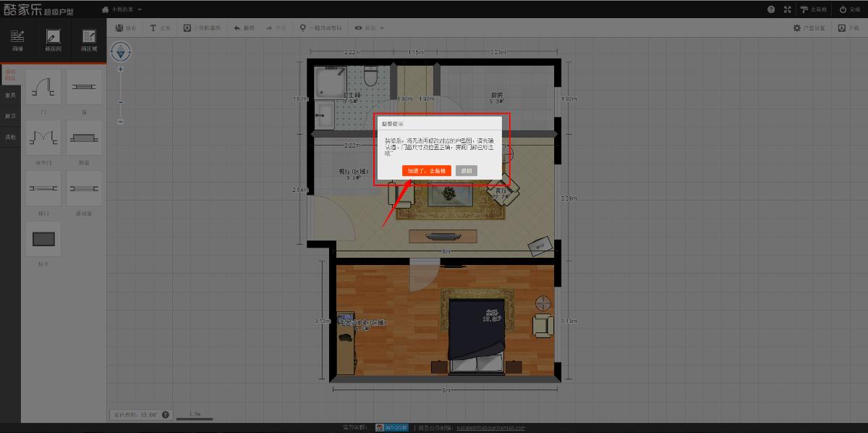Pick the window (窗) component
This screenshot has width=868, height=433.
[x=85, y=88]
